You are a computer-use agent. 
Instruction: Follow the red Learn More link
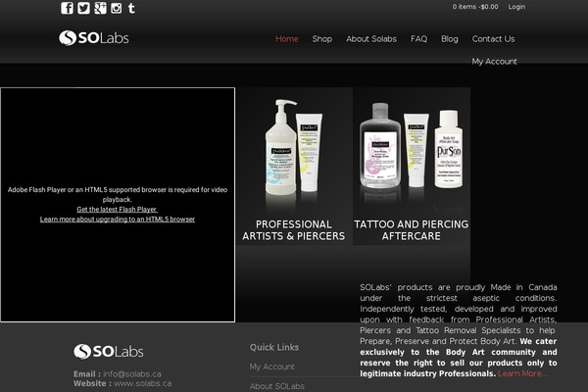[522, 373]
